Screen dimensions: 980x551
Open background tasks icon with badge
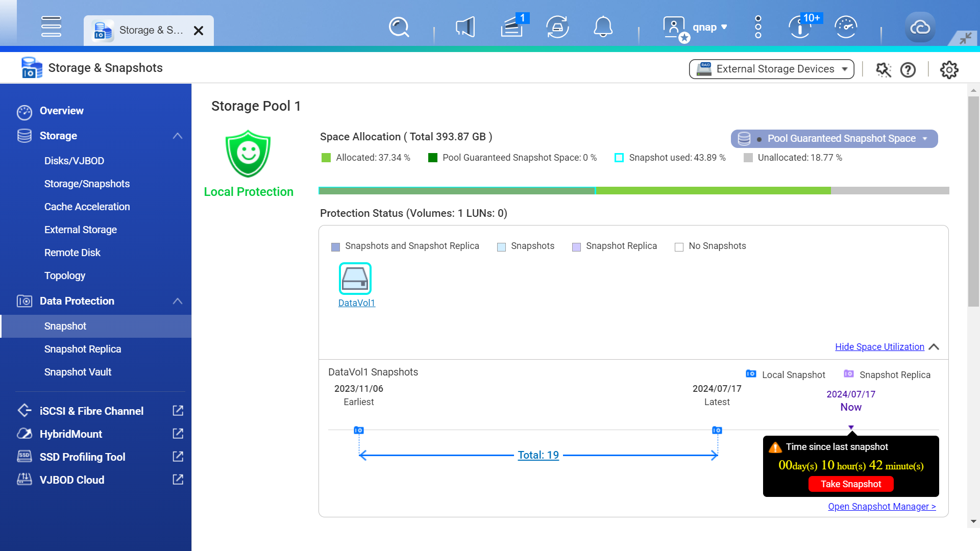[x=511, y=27]
